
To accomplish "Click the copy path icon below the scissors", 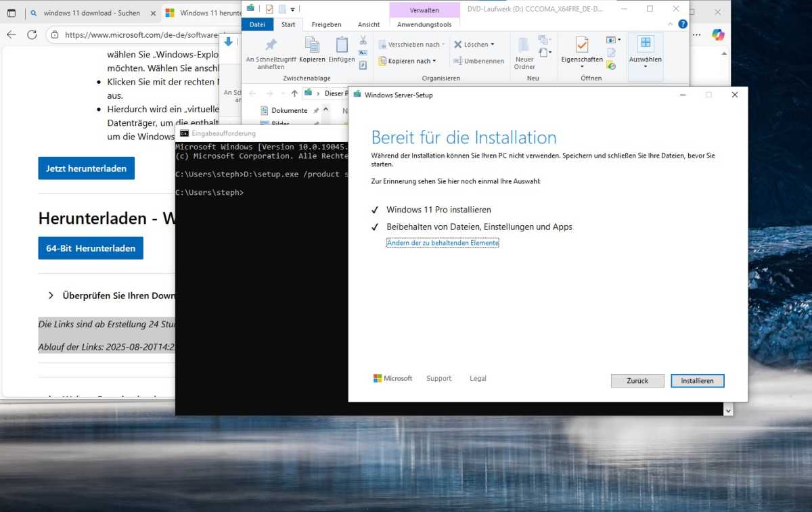I will pyautogui.click(x=363, y=53).
